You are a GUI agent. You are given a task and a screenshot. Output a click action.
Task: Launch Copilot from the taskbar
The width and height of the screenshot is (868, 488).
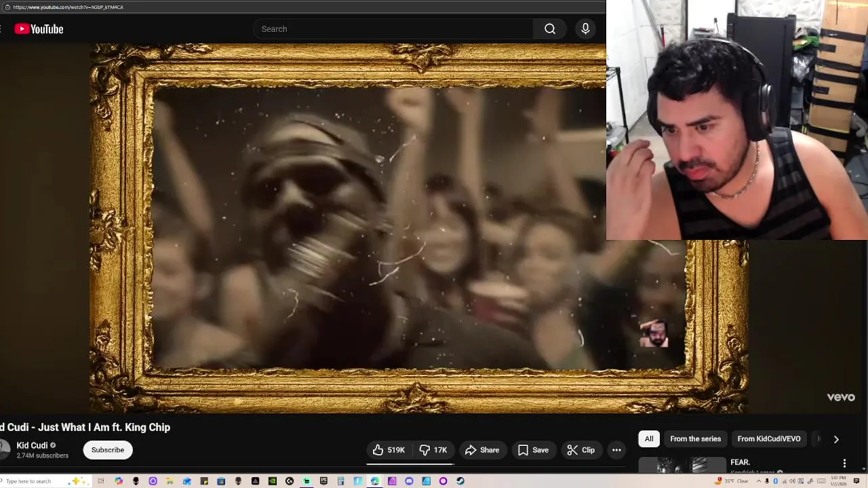[119, 481]
